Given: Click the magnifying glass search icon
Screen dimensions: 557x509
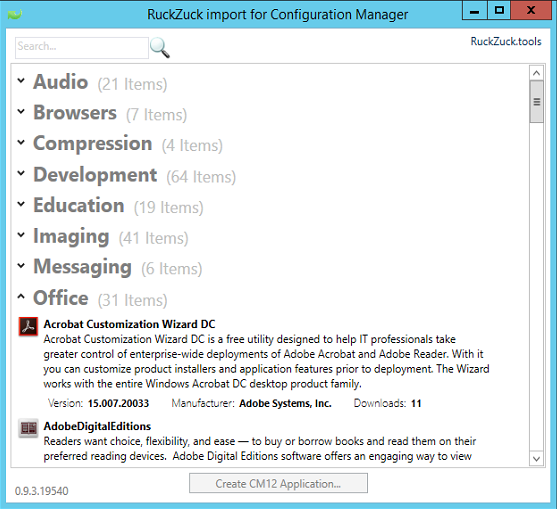Looking at the screenshot, I should (x=159, y=48).
